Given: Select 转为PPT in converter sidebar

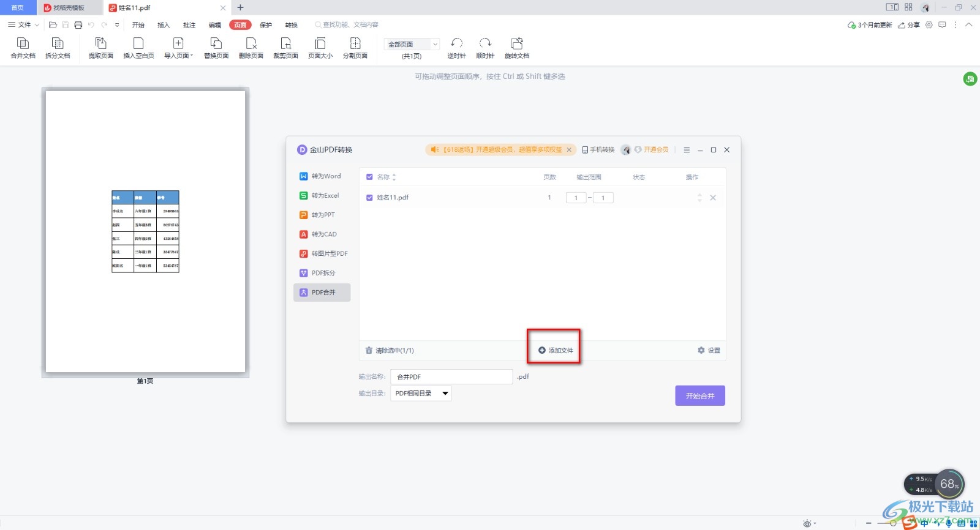Looking at the screenshot, I should [x=322, y=215].
